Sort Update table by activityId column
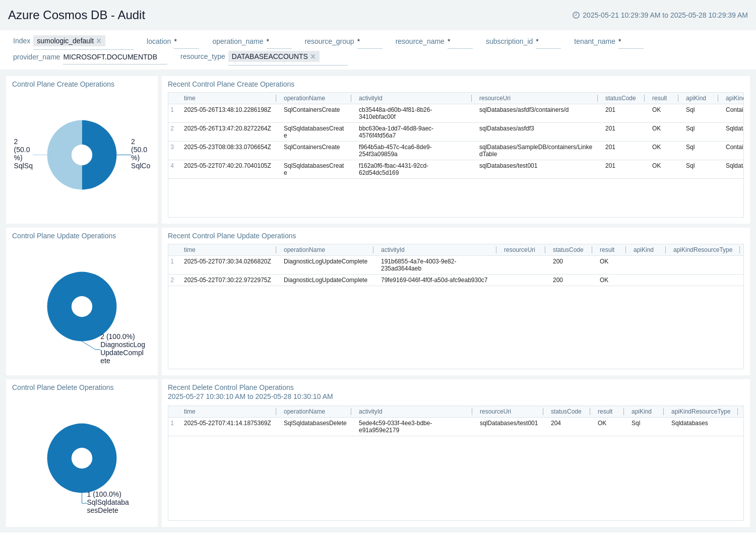The image size is (756, 538). (393, 250)
